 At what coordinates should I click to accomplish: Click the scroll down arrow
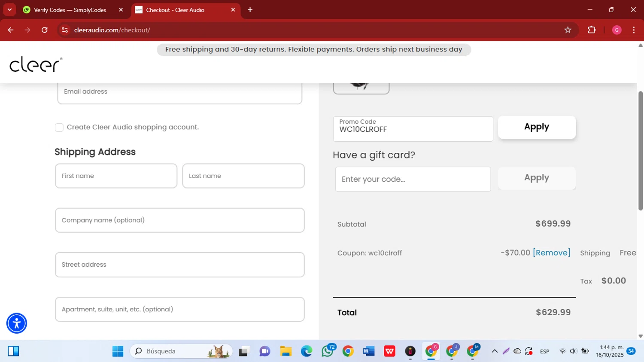point(641,336)
